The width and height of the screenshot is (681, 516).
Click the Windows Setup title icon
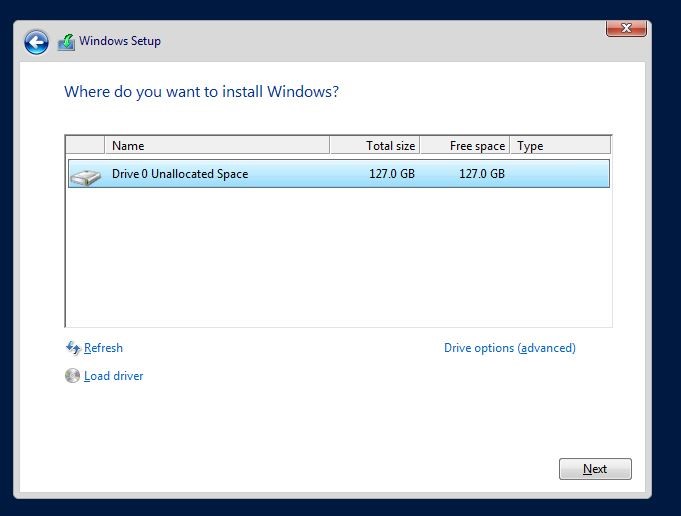(66, 42)
